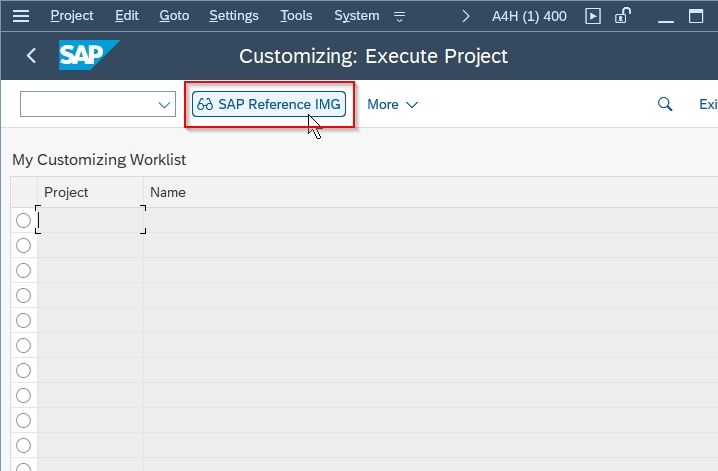Open the Project menu
The width and height of the screenshot is (718, 471).
72,16
